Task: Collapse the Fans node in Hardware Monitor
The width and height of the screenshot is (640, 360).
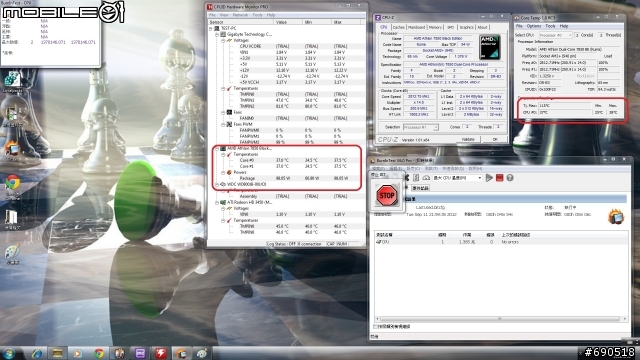Action: coord(223,112)
